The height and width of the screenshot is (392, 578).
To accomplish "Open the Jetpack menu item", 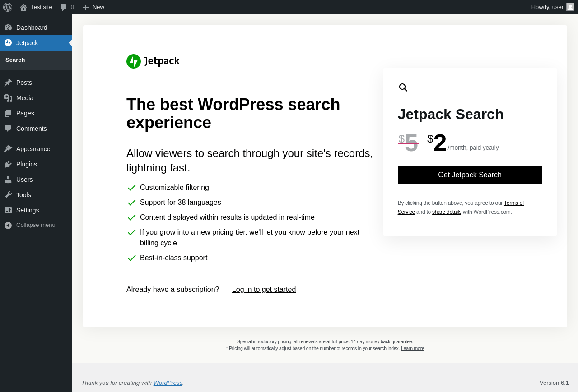I will pos(36,43).
